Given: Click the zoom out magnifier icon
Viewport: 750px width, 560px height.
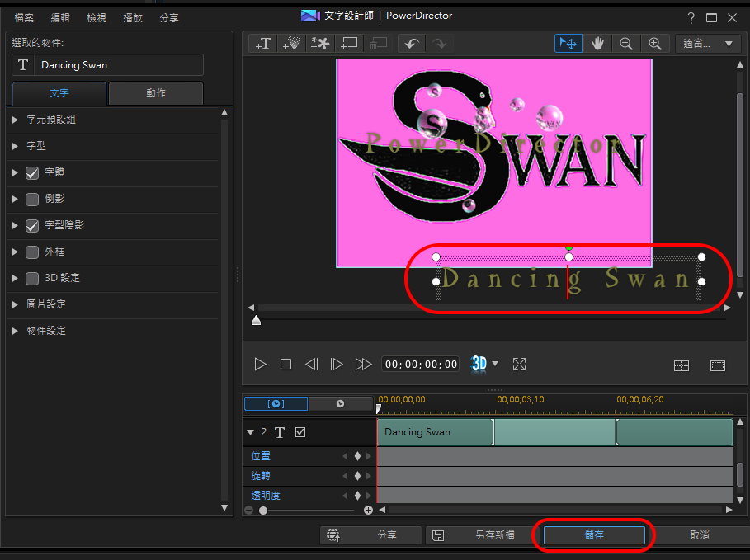Looking at the screenshot, I should (626, 44).
